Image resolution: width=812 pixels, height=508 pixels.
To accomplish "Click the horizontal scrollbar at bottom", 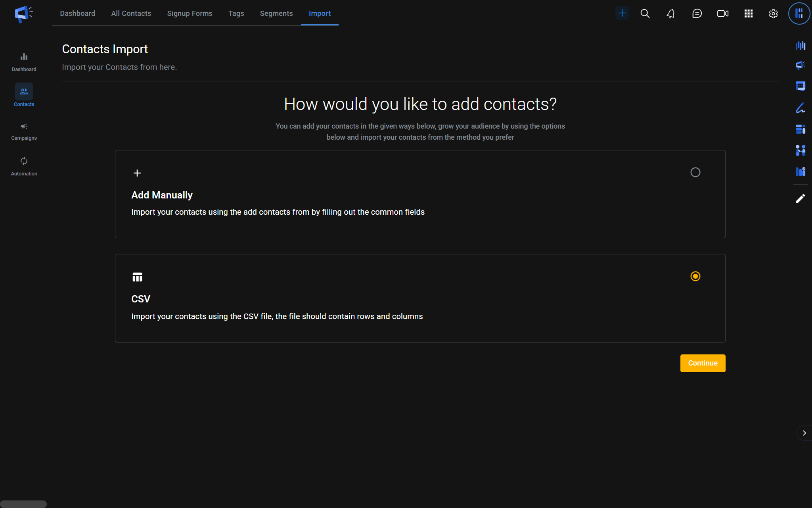I will tap(23, 504).
